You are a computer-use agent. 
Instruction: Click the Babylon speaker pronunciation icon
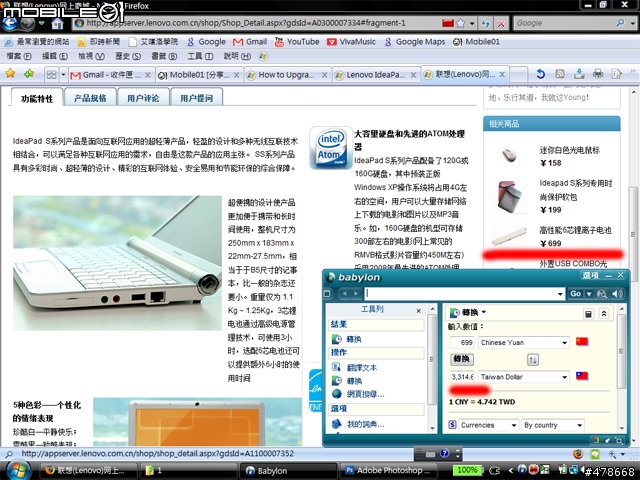point(617,294)
